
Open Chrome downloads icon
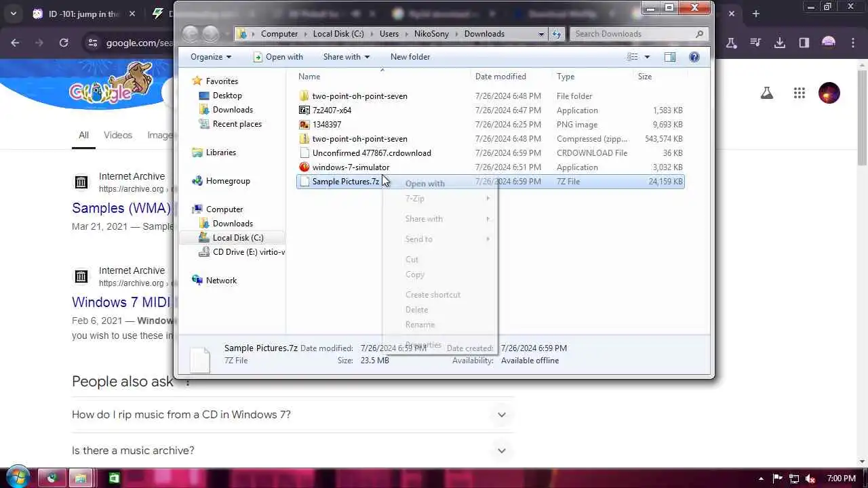pos(780,43)
